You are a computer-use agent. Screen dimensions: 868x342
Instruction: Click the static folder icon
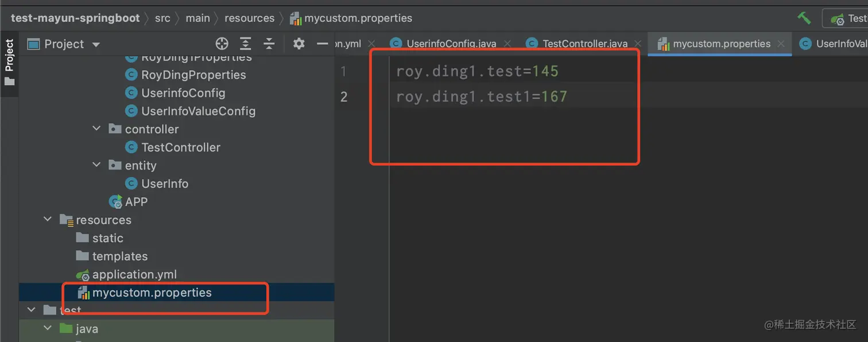point(83,238)
